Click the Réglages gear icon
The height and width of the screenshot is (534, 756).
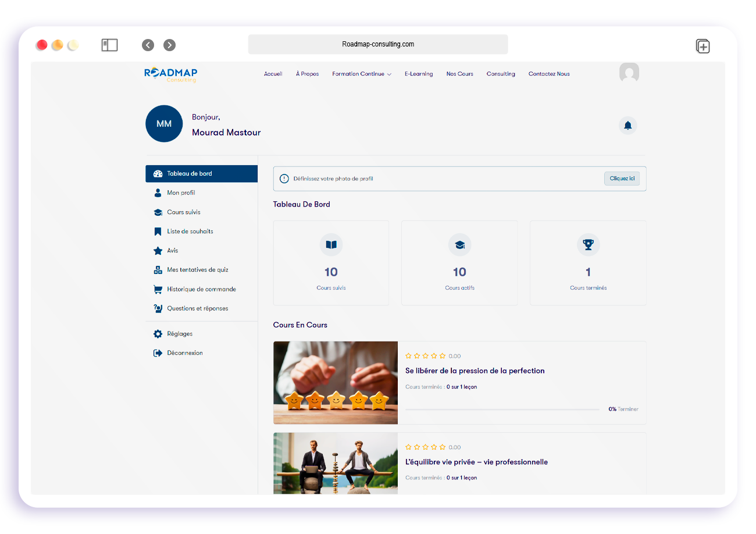click(158, 334)
